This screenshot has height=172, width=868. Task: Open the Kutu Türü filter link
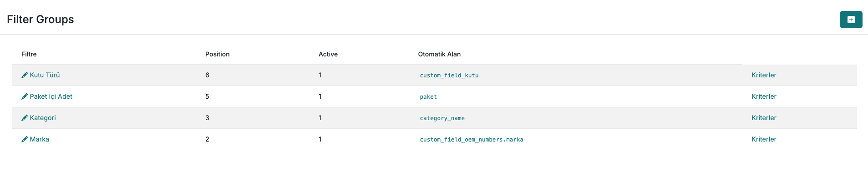[45, 75]
